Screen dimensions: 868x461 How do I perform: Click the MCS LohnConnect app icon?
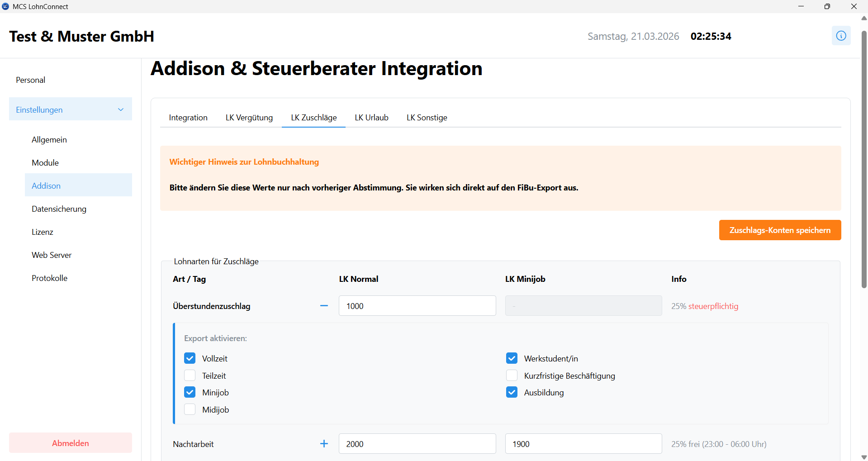point(5,6)
